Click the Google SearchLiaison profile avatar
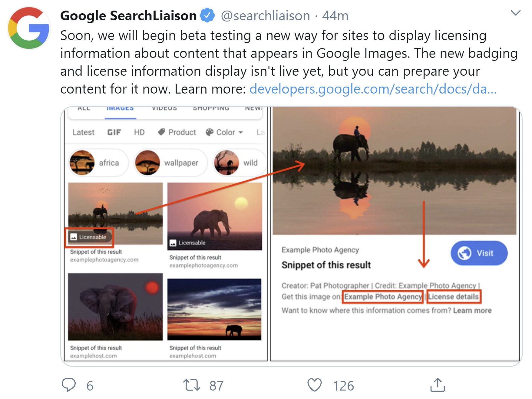This screenshot has height=399, width=532. [x=29, y=28]
